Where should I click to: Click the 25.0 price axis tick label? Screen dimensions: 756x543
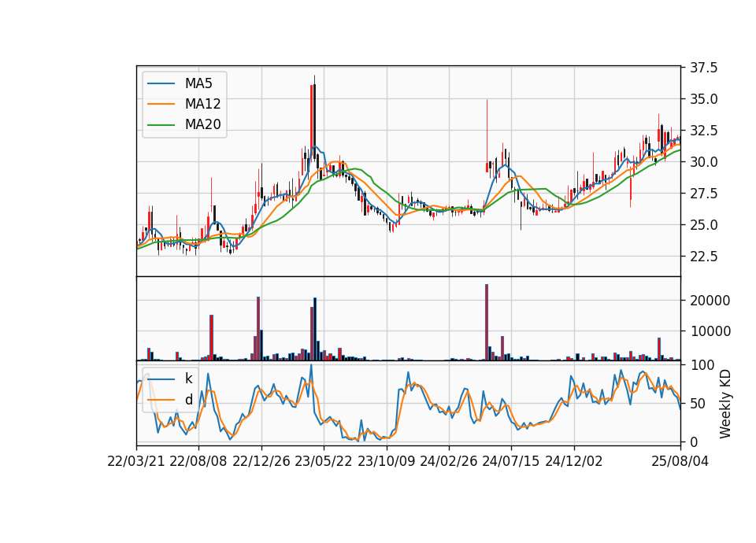pos(703,225)
